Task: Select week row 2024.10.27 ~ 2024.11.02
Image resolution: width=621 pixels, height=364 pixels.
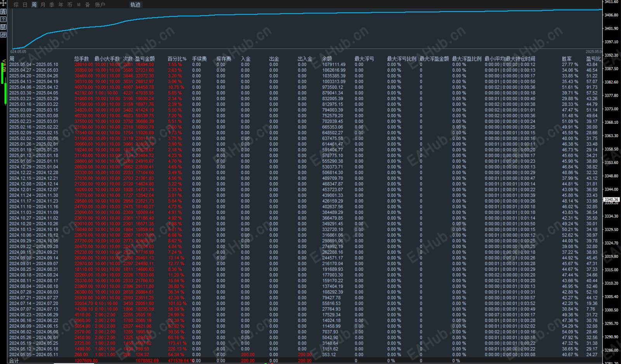Action: tap(34, 218)
